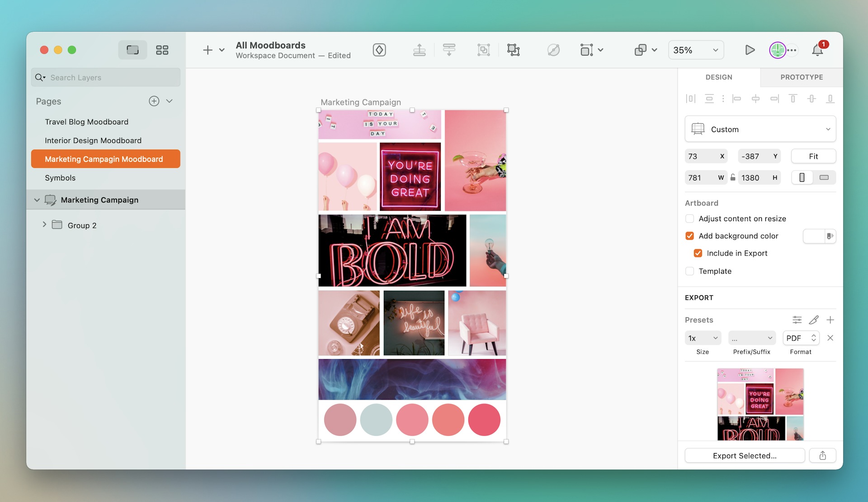Viewport: 868px width, 502px height.
Task: Create a Symbol from the toolbar icon
Action: click(379, 50)
